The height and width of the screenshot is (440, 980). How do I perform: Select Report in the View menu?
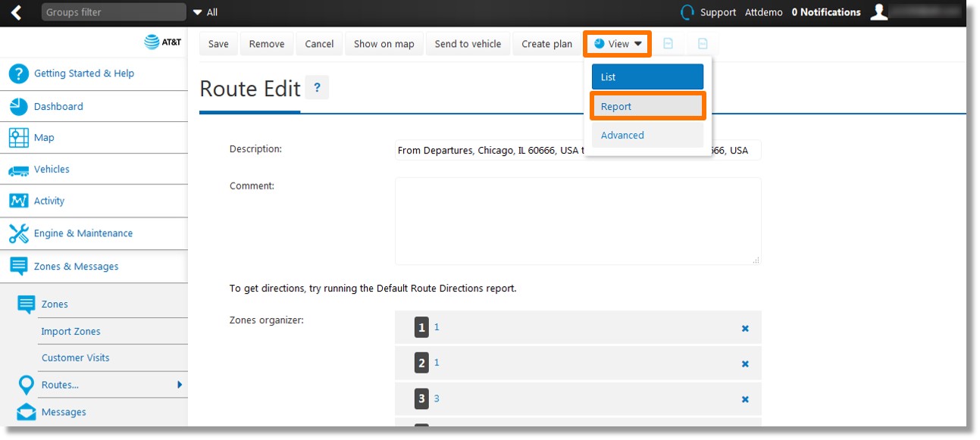647,107
